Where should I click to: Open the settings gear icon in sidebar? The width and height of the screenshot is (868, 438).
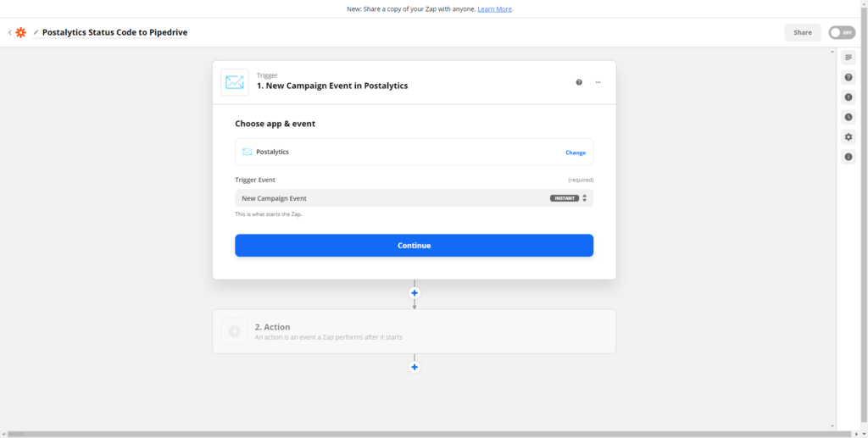click(x=848, y=137)
